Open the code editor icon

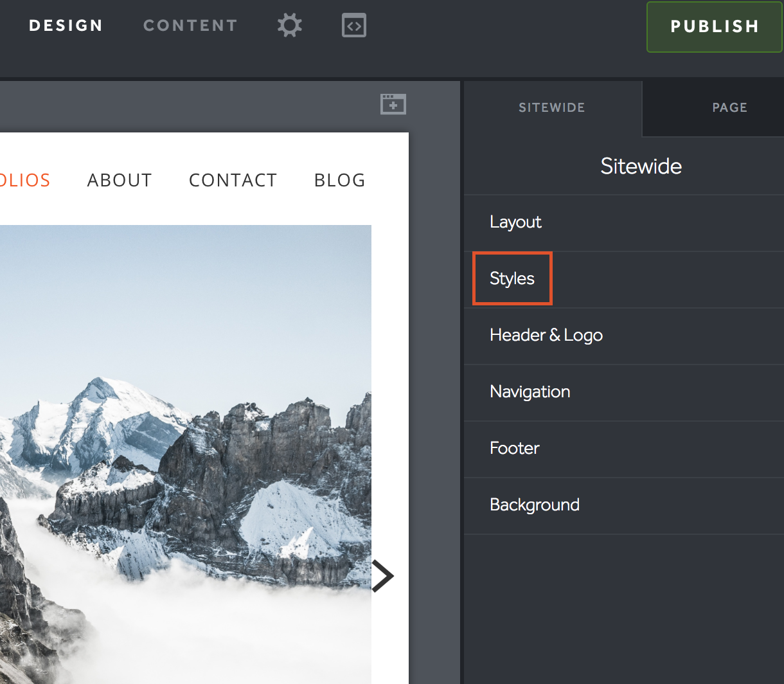[354, 26]
